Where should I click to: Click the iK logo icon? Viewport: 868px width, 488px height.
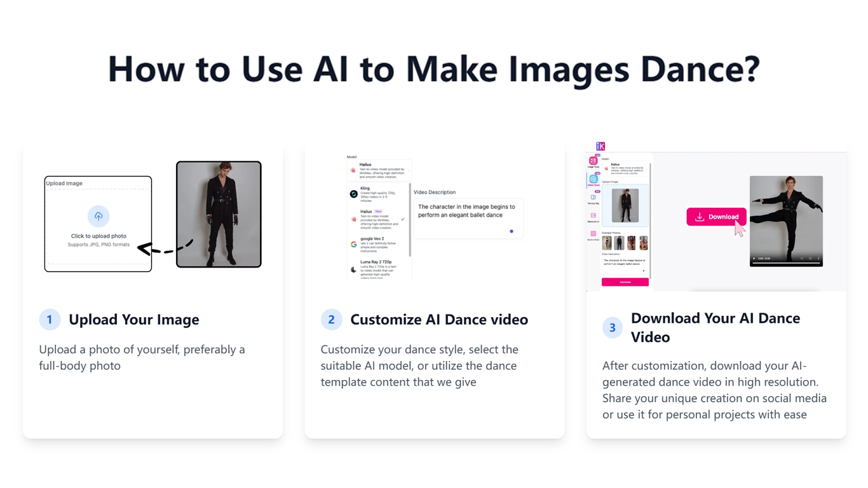(600, 146)
